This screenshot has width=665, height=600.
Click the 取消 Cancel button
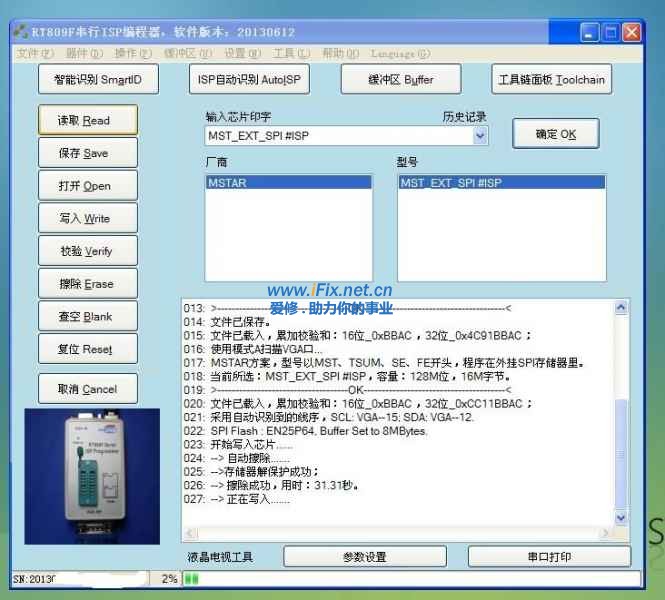tap(88, 389)
